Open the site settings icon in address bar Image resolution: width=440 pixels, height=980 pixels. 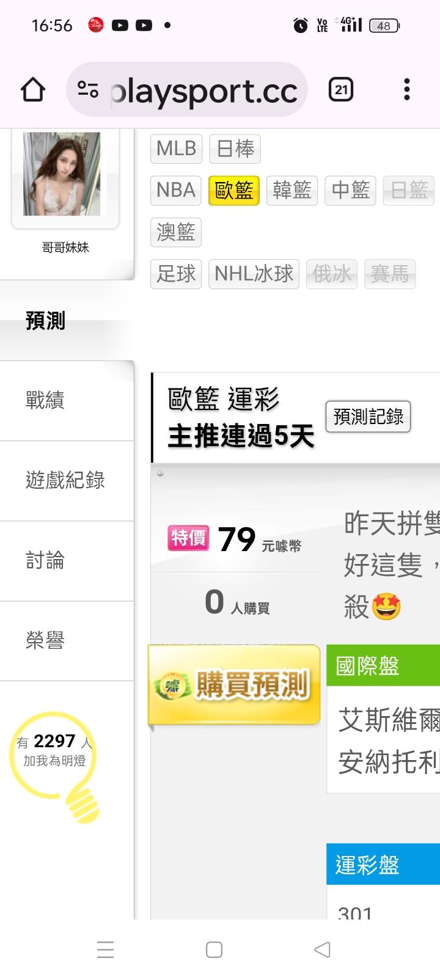pos(88,90)
